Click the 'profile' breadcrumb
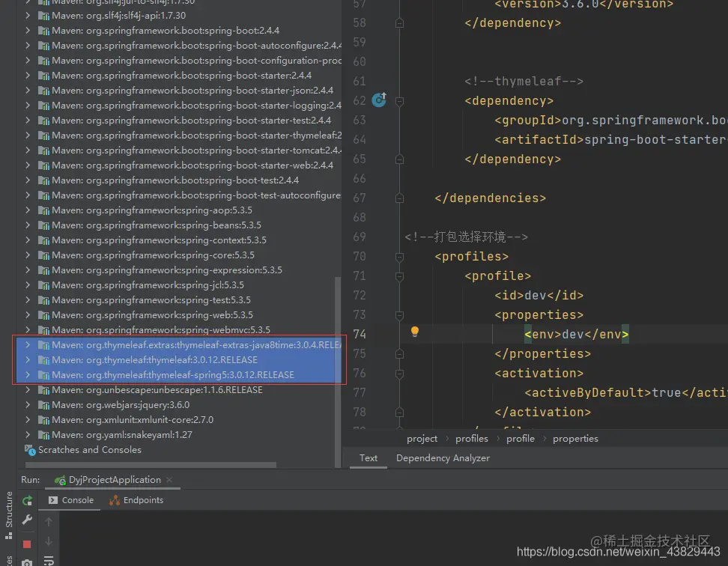Viewport: 728px width, 566px height. click(x=521, y=439)
